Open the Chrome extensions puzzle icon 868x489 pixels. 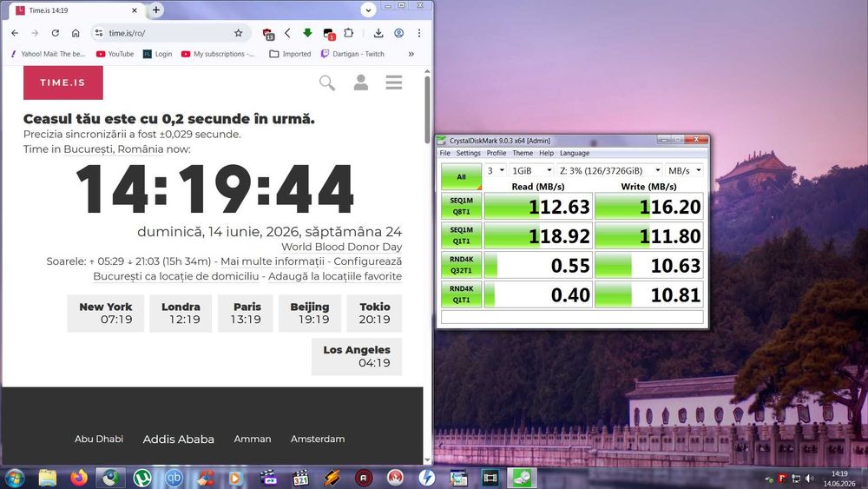pyautogui.click(x=349, y=33)
